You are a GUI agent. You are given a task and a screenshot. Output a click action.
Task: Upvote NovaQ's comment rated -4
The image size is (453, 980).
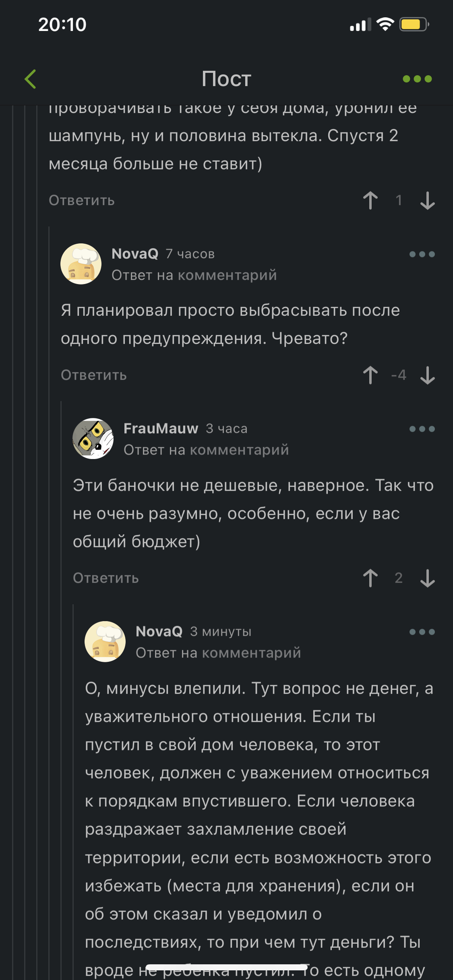click(370, 375)
